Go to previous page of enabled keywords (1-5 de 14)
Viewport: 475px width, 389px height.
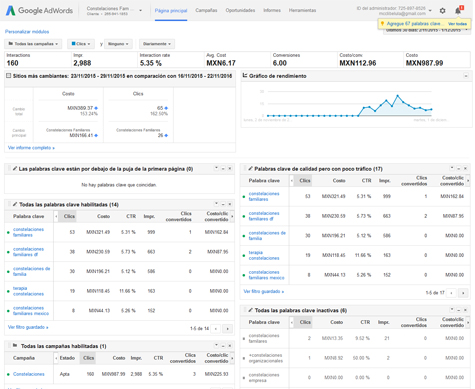(216, 329)
